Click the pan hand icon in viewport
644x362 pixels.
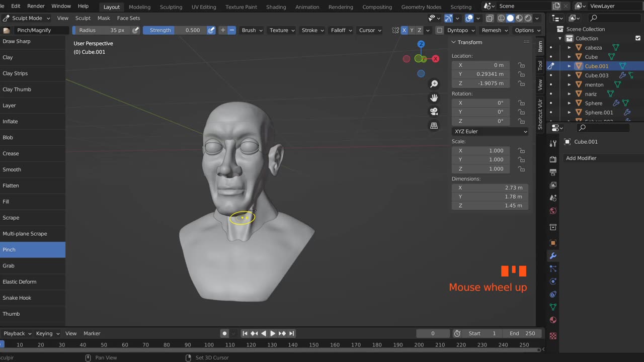pyautogui.click(x=434, y=98)
